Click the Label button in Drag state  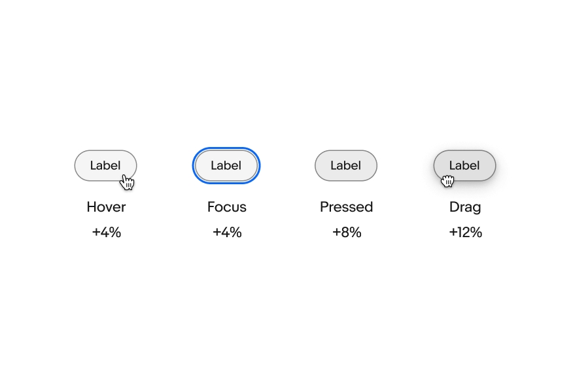tap(464, 165)
